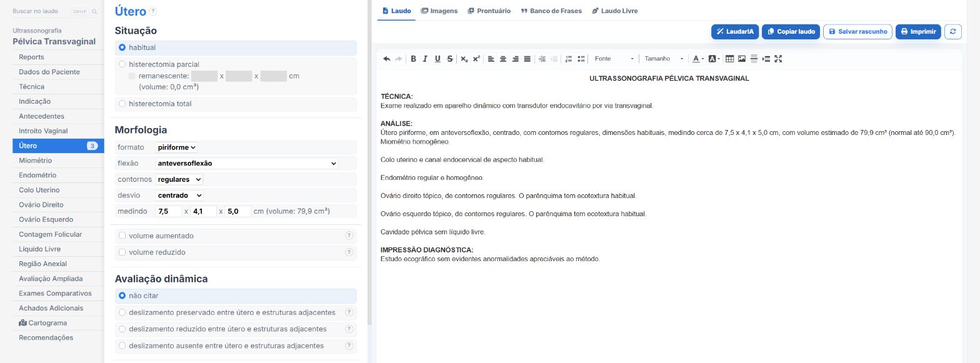
Task: Open the Fonte font dropdown
Action: point(614,59)
